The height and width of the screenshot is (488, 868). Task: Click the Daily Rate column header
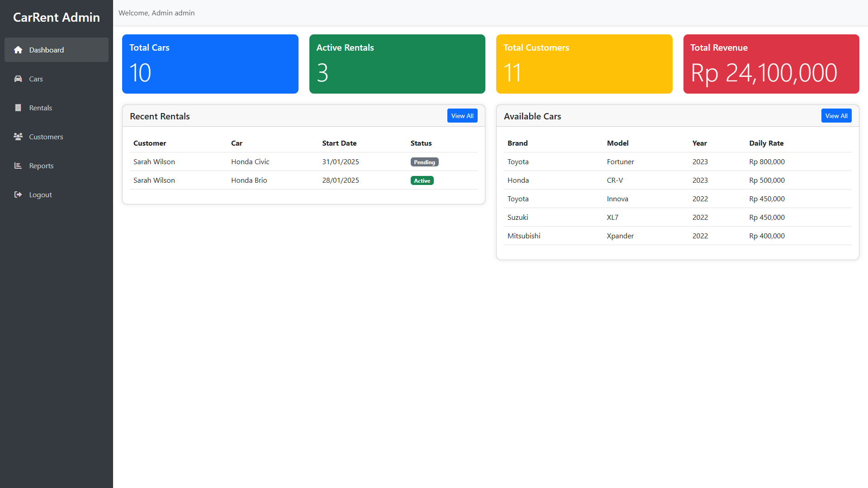tap(766, 143)
